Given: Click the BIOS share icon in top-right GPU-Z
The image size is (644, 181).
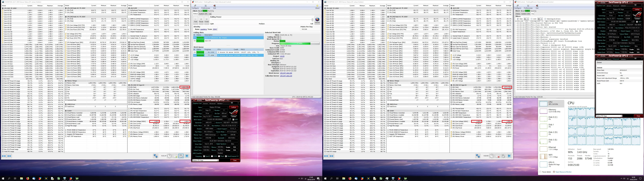Looking at the screenshot, I should [633, 22].
